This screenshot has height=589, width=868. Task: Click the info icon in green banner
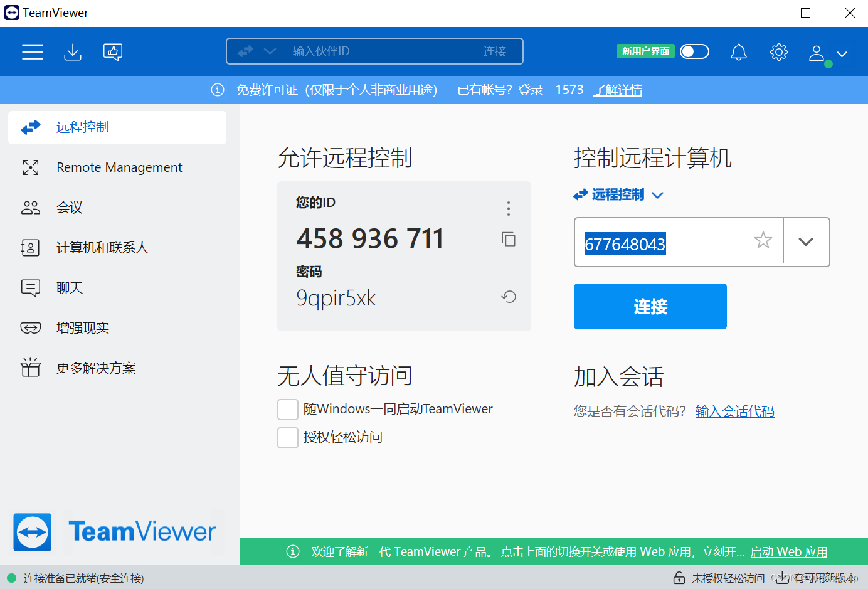click(293, 551)
